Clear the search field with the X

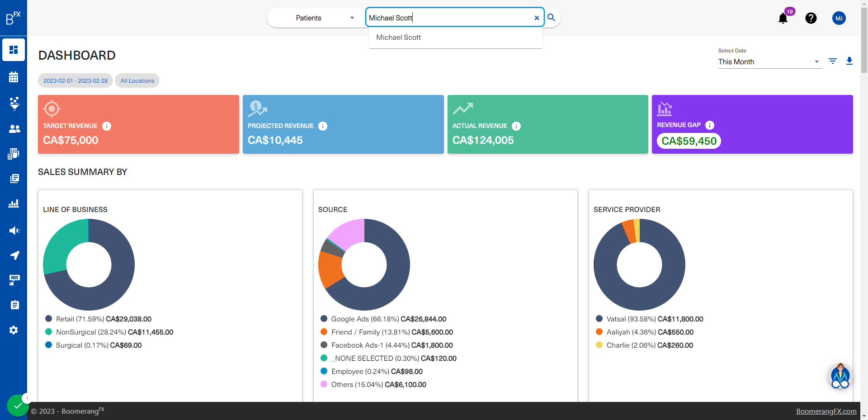(x=537, y=18)
